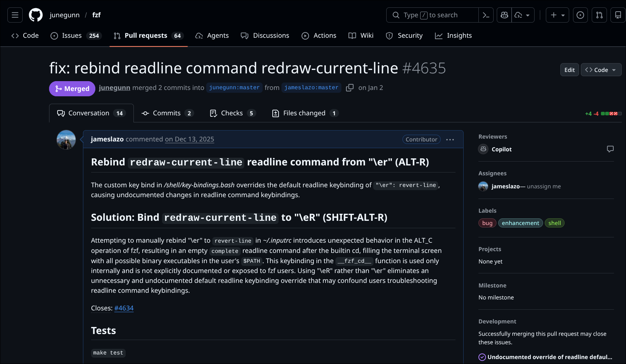
Task: Open comment options three-dot menu
Action: pyautogui.click(x=450, y=140)
